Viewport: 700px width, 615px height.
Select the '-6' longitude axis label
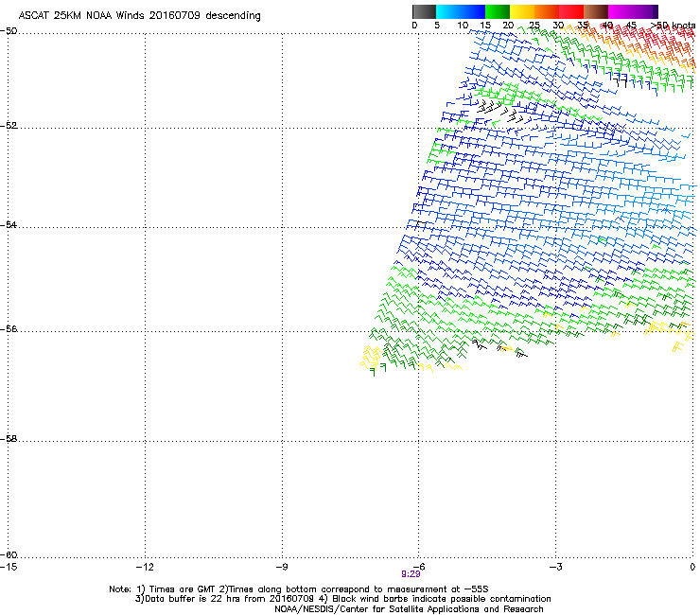pos(419,567)
